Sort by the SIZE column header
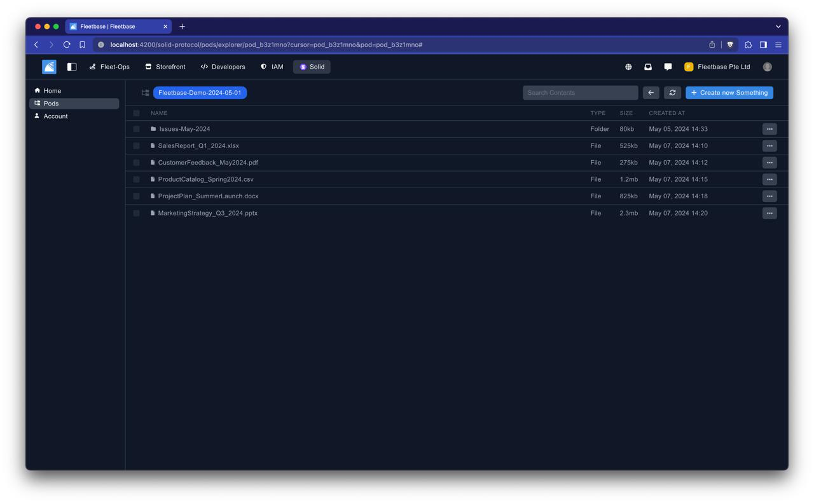 (626, 113)
